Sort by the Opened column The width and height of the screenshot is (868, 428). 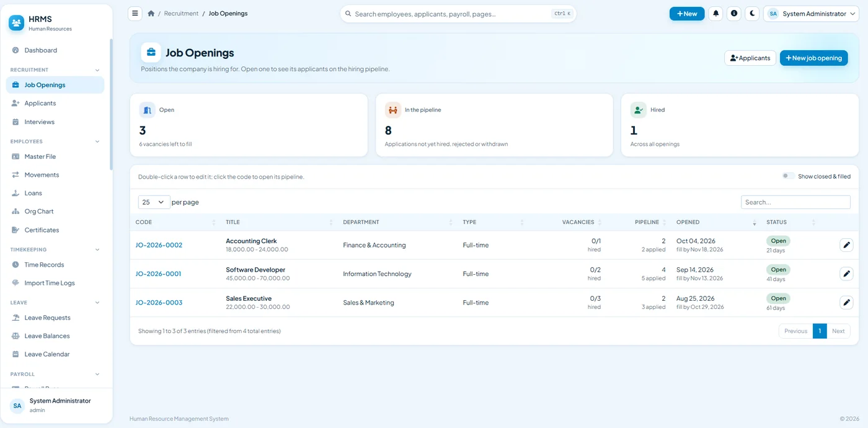[716, 222]
